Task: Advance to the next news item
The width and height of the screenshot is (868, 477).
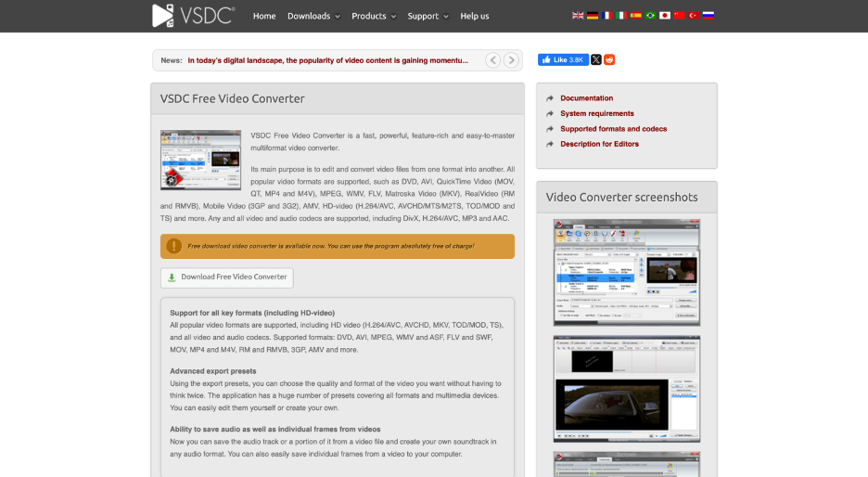Action: coord(511,60)
